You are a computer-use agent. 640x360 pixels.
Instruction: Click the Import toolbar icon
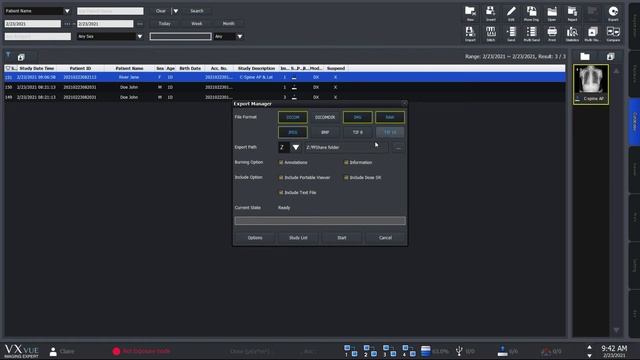point(470,33)
